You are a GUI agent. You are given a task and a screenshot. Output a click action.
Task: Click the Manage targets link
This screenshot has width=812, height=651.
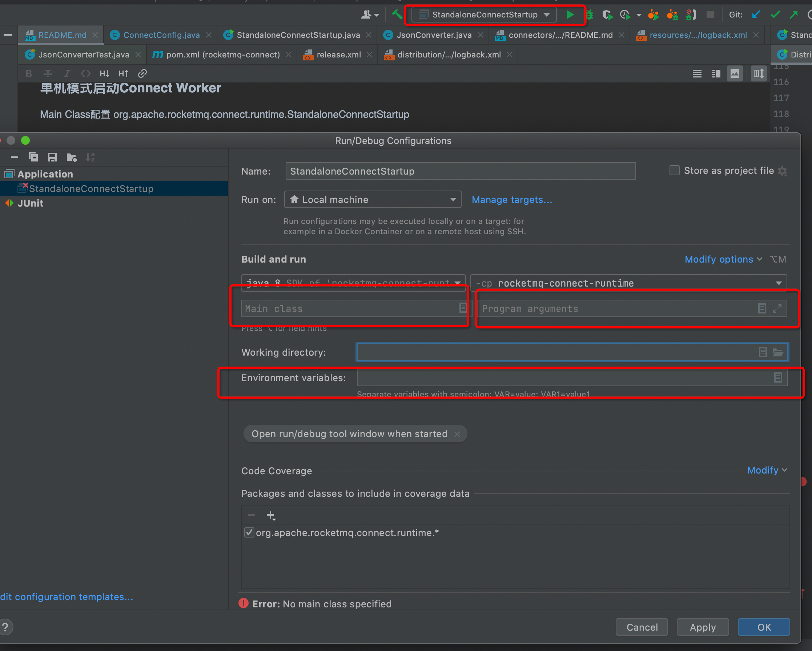(x=512, y=200)
